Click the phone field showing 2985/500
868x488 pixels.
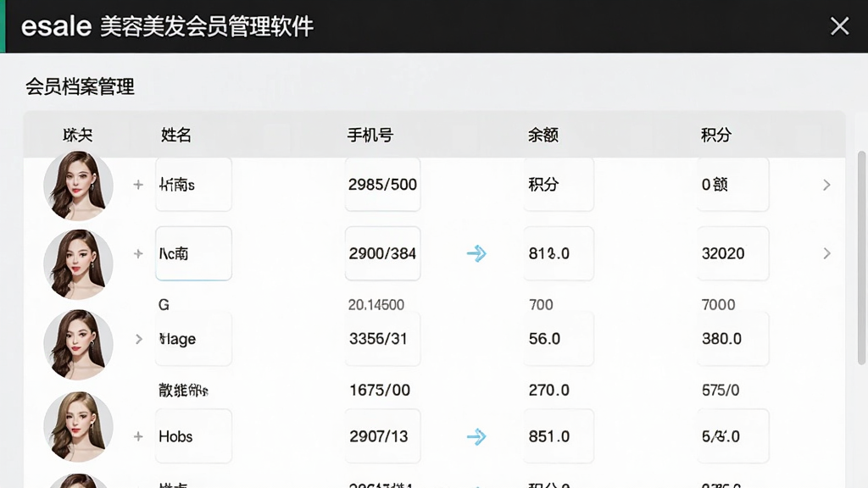(382, 184)
